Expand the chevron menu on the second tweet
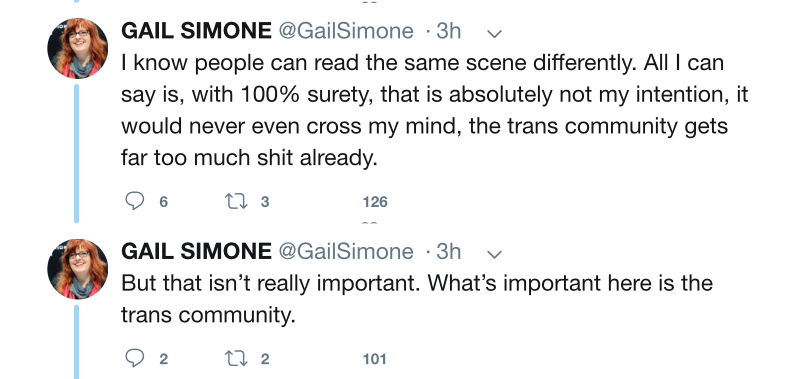This screenshot has height=379, width=805. pyautogui.click(x=494, y=254)
